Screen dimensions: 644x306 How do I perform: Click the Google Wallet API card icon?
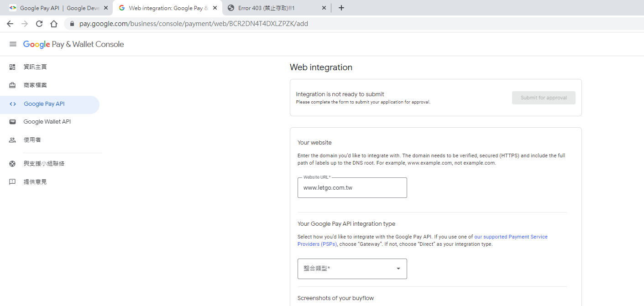13,122
